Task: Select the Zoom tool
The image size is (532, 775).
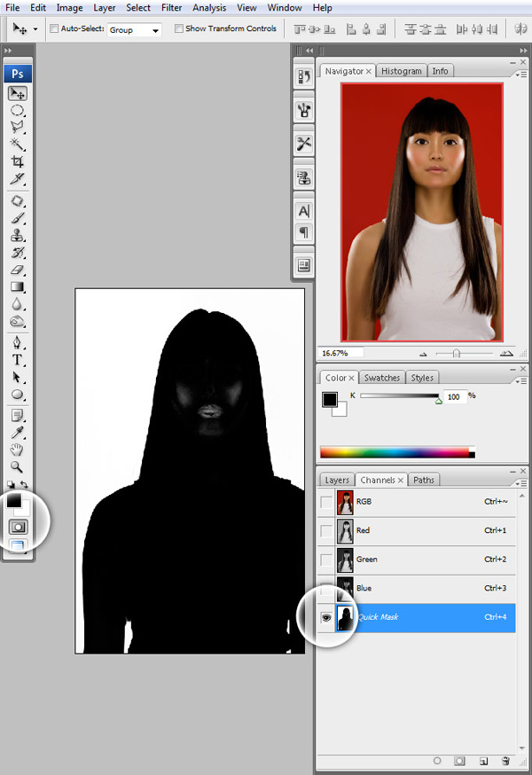Action: coord(18,466)
